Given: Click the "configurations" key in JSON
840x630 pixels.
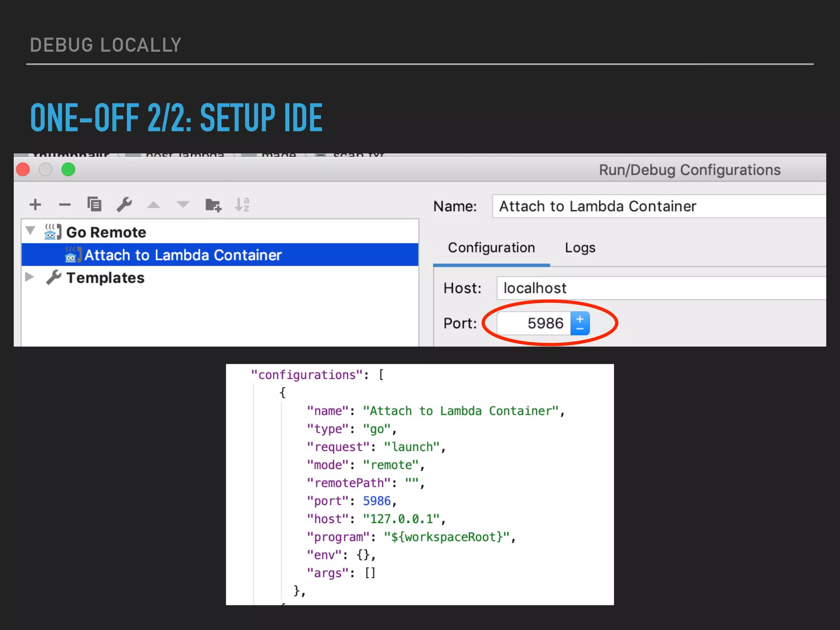Looking at the screenshot, I should [307, 375].
